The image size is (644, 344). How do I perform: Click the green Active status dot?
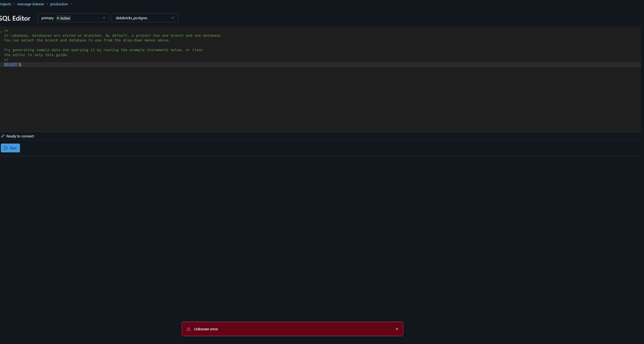58,18
